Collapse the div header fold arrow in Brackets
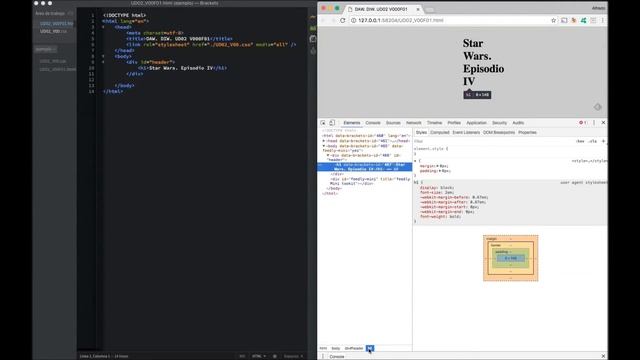 103,62
